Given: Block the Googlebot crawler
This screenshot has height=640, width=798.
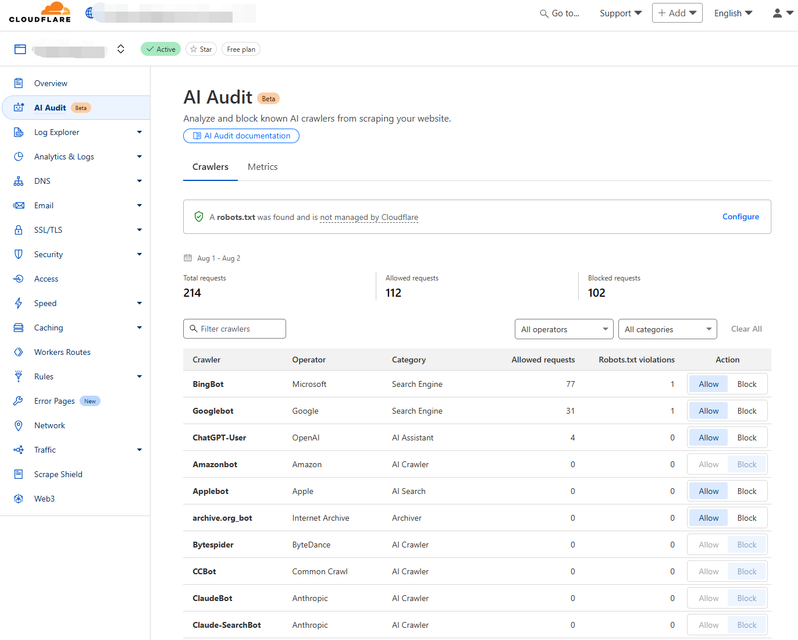Looking at the screenshot, I should [747, 411].
